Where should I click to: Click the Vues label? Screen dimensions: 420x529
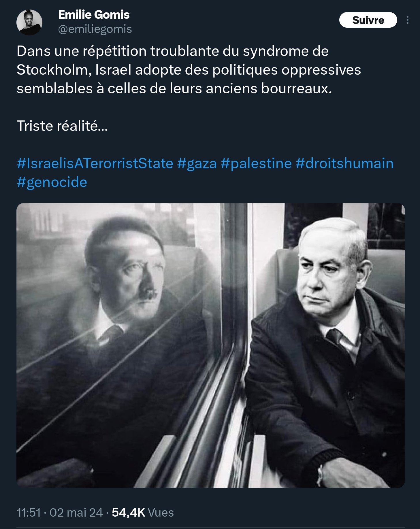[x=161, y=513]
